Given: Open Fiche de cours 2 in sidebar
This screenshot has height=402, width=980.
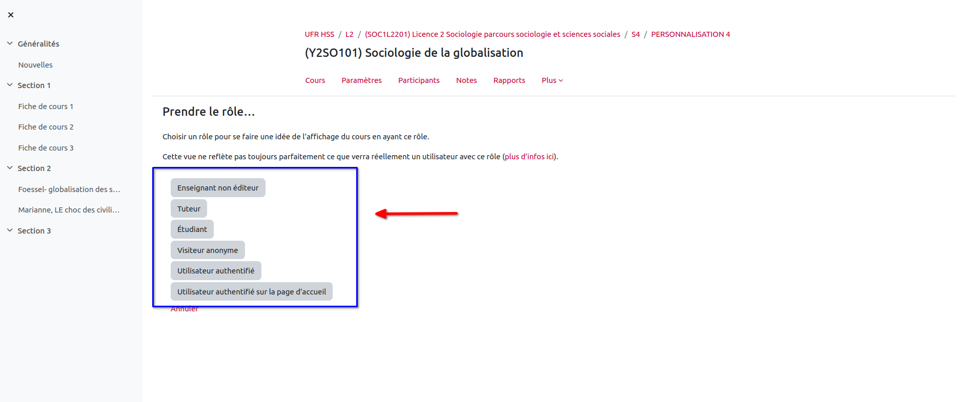Looking at the screenshot, I should [x=46, y=127].
